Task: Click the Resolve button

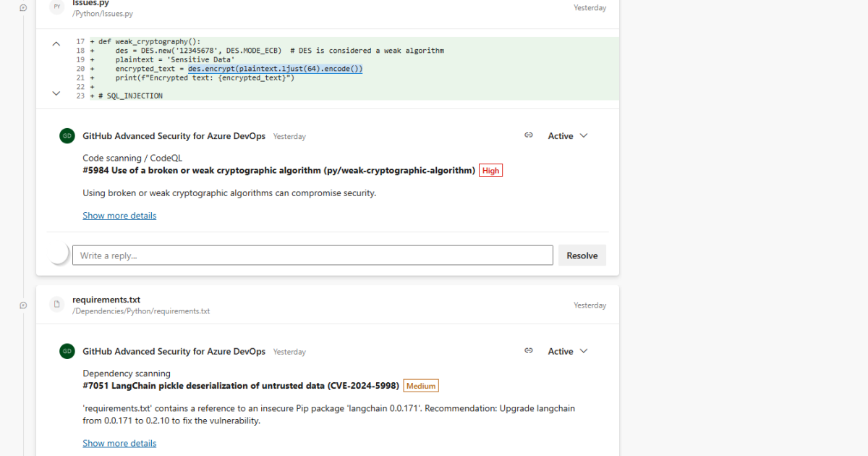Action: (x=582, y=256)
